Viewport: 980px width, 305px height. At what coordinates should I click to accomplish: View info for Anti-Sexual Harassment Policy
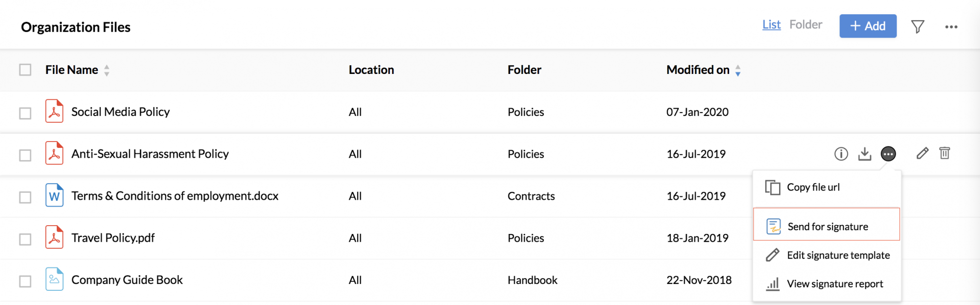(841, 154)
